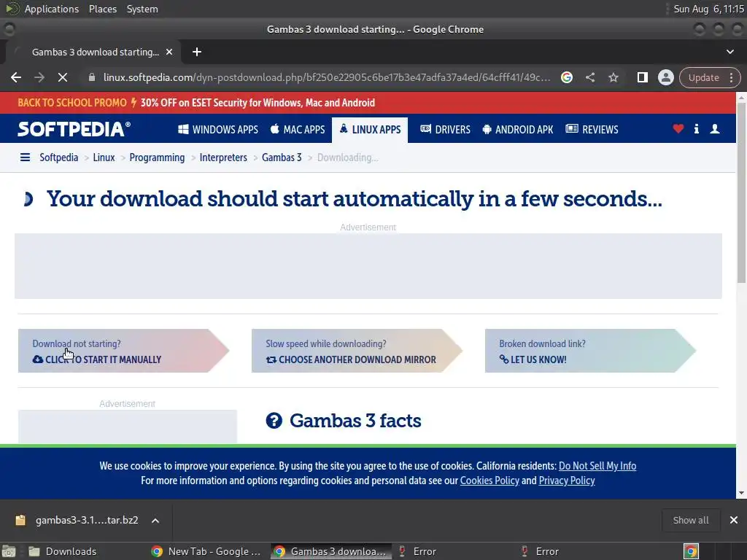Image resolution: width=747 pixels, height=560 pixels.
Task: Open the Cookies Policy link
Action: point(489,481)
